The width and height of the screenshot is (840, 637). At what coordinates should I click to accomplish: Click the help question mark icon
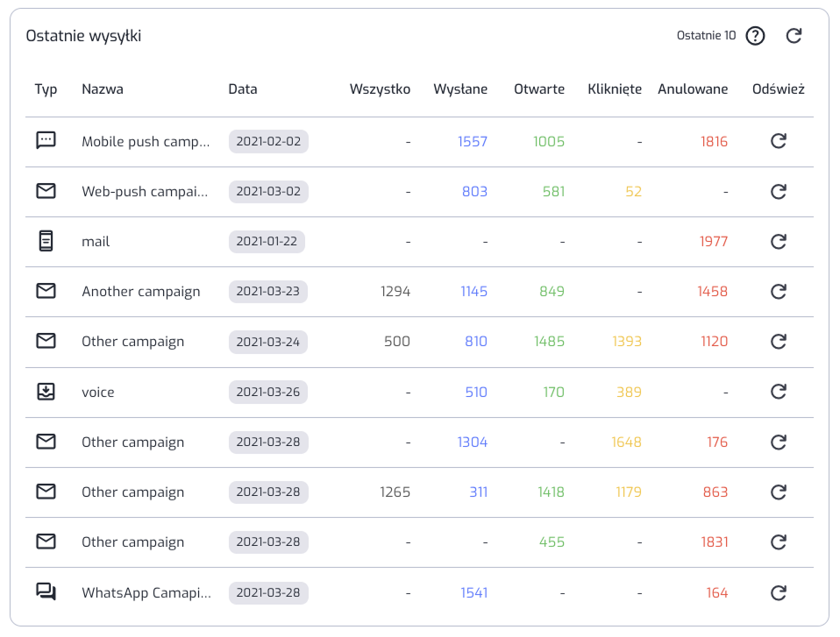tap(755, 36)
